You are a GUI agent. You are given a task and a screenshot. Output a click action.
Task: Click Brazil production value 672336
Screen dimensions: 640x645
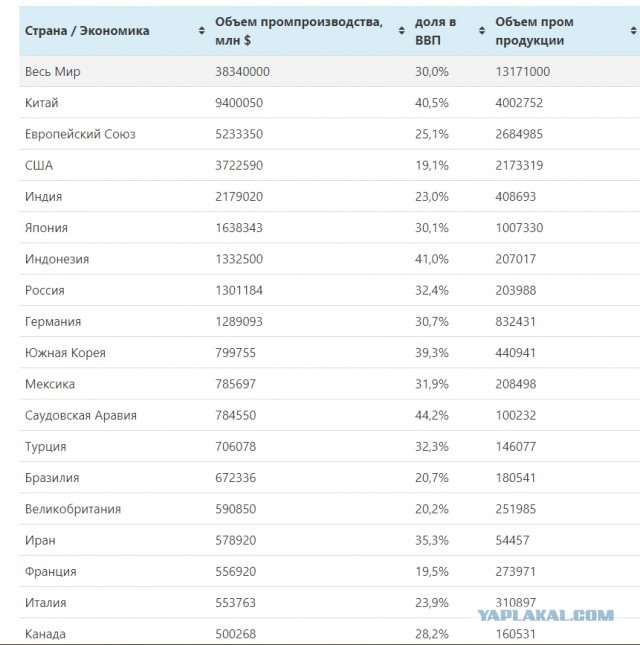236,478
